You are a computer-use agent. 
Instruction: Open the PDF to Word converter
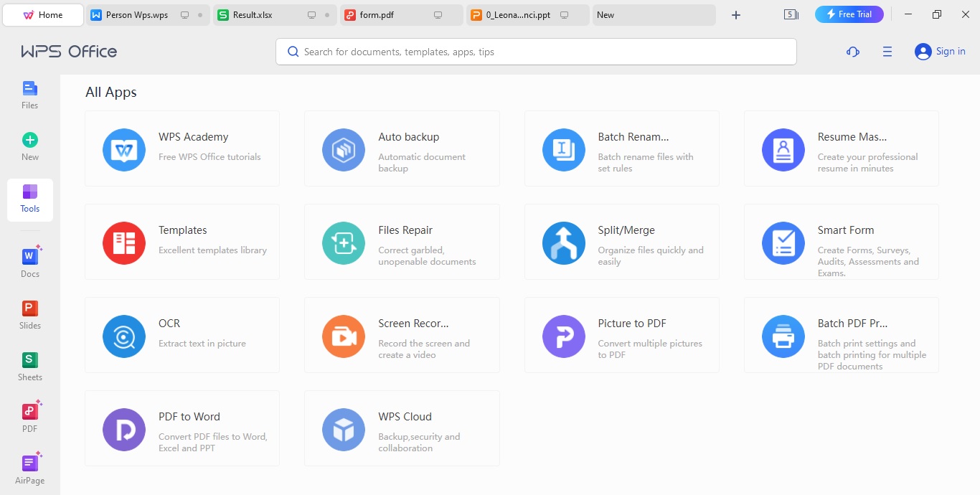click(x=182, y=428)
